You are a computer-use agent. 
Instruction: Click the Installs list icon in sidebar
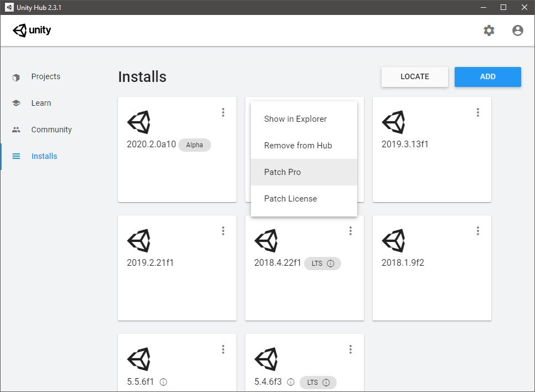coord(16,156)
